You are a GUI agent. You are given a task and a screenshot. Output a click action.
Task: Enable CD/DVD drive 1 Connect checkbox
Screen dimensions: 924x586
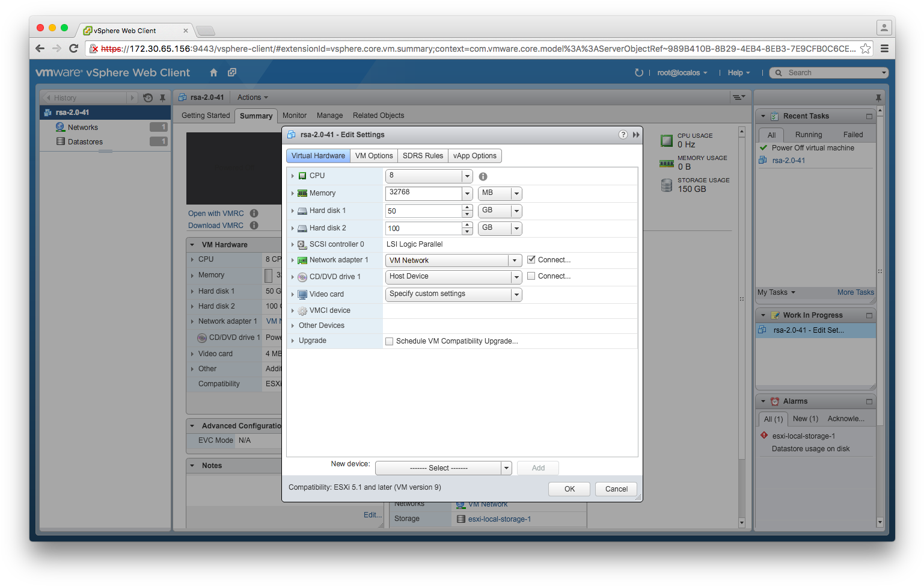coord(531,276)
